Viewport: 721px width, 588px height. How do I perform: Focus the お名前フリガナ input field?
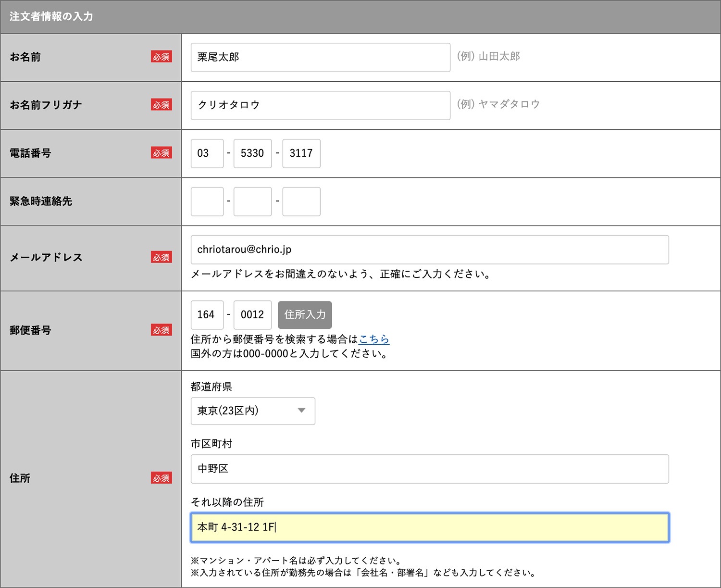pos(320,105)
